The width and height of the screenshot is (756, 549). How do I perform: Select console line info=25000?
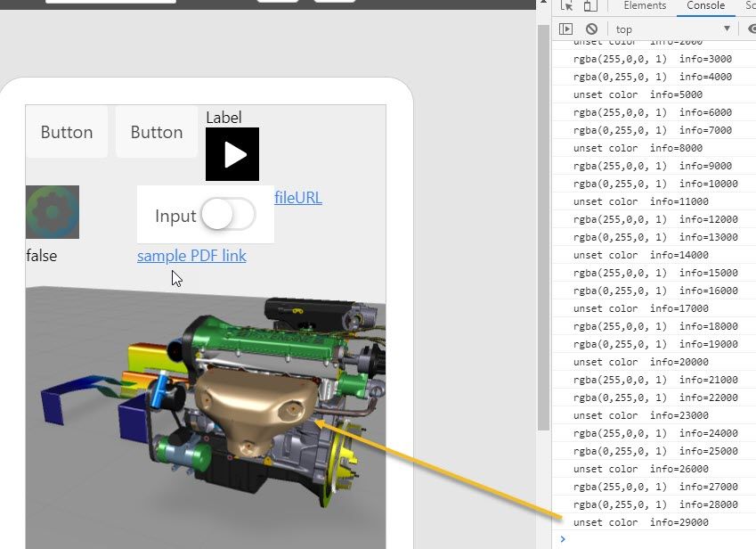[x=653, y=452]
